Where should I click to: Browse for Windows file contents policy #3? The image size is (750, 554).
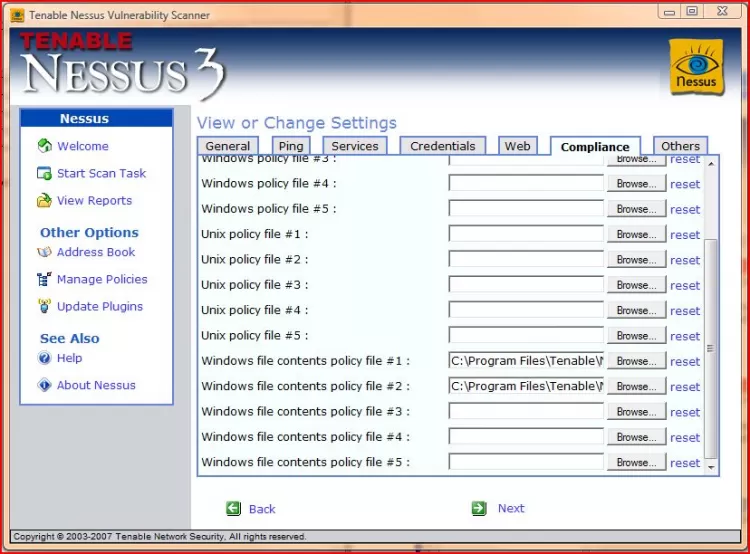636,412
